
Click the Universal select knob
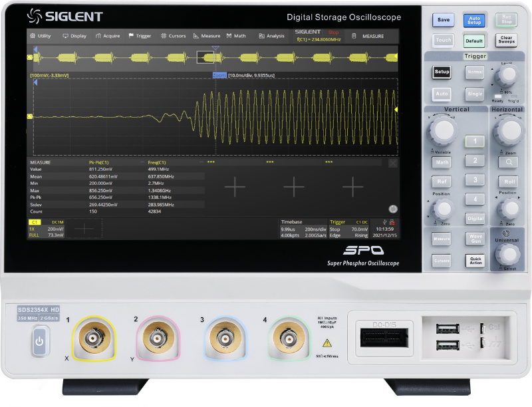tap(507, 255)
